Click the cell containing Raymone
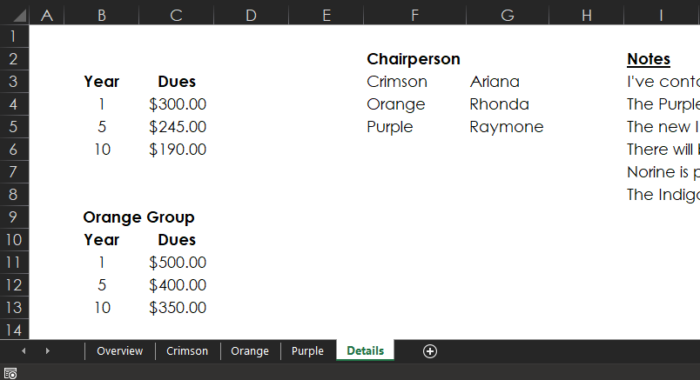Viewport: 700px width, 380px height. coord(508,127)
